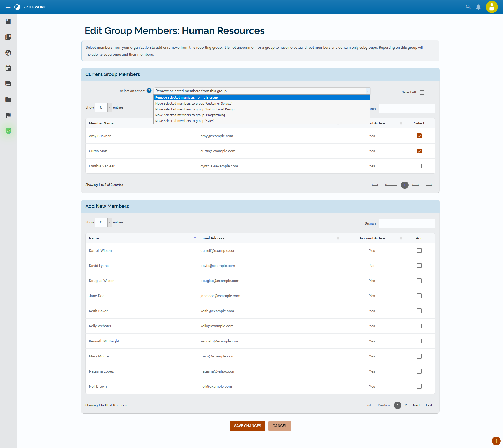Sort by Name column arrow
Image resolution: width=503 pixels, height=448 pixels.
coord(195,238)
